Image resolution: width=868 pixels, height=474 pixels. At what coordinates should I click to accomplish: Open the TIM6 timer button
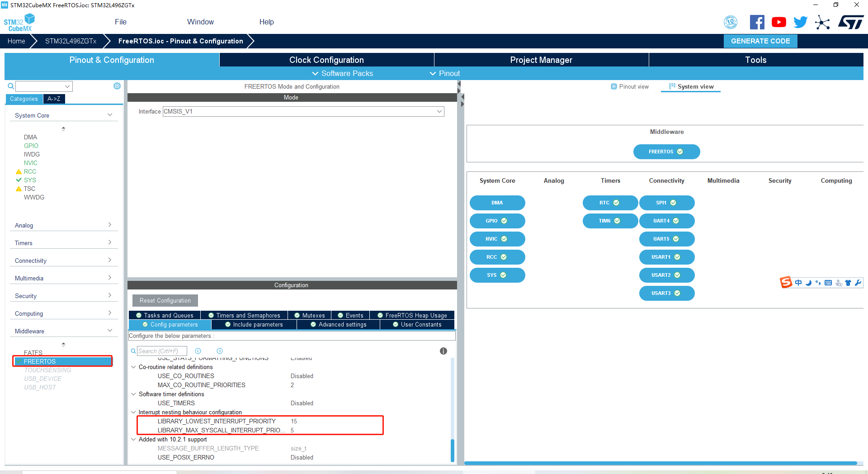[x=610, y=221]
